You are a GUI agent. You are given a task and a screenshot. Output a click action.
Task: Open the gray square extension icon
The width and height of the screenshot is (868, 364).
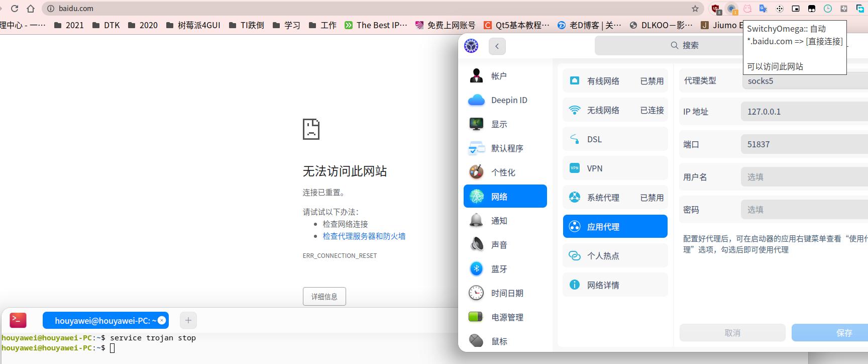(844, 9)
